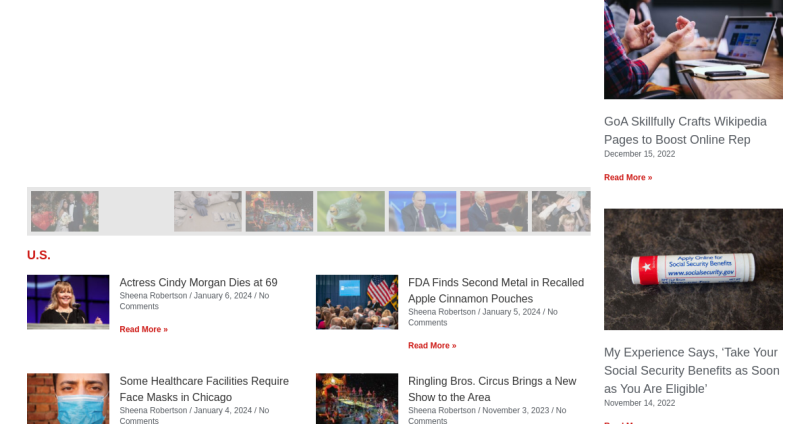Click FDA article image with flags
The height and width of the screenshot is (424, 810).
click(357, 302)
